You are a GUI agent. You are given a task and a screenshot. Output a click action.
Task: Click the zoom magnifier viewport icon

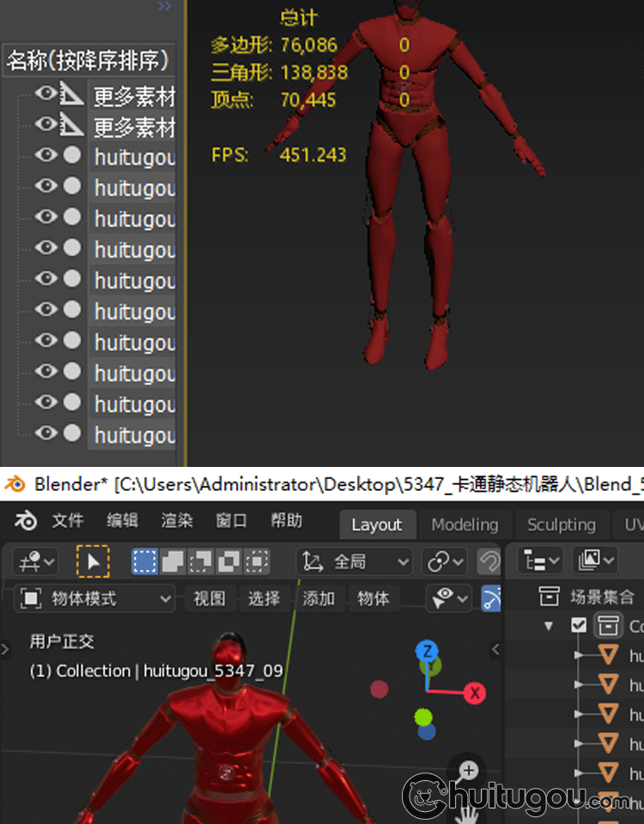click(x=468, y=771)
